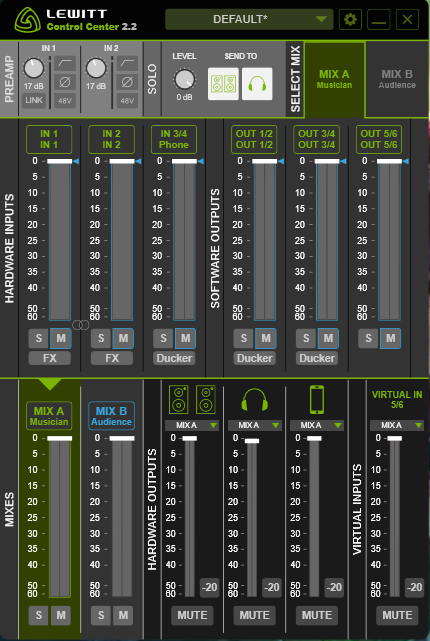The width and height of the screenshot is (430, 641).
Task: Expand the speakers output MIX A dropdown
Action: click(x=192, y=425)
